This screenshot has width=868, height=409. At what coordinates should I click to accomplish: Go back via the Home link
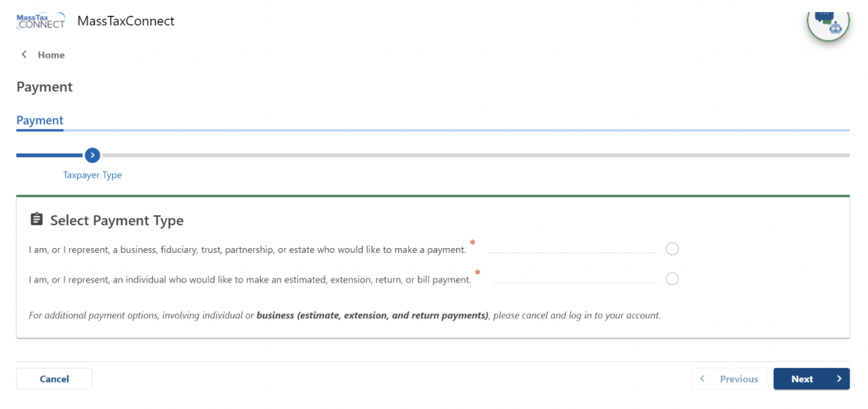[x=51, y=55]
